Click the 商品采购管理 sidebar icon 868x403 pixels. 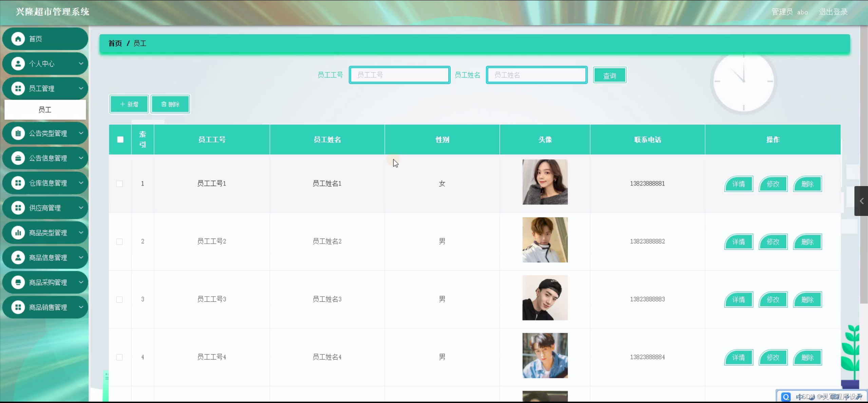pyautogui.click(x=18, y=282)
